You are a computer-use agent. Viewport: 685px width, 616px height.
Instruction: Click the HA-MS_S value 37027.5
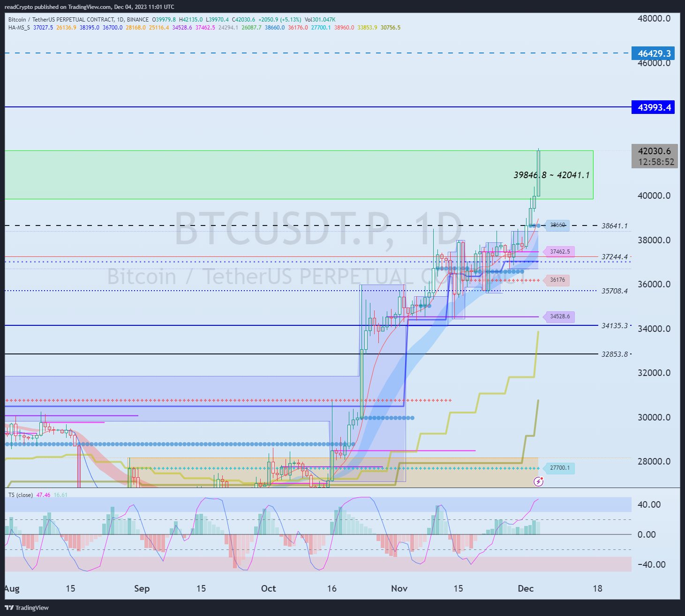coord(43,28)
